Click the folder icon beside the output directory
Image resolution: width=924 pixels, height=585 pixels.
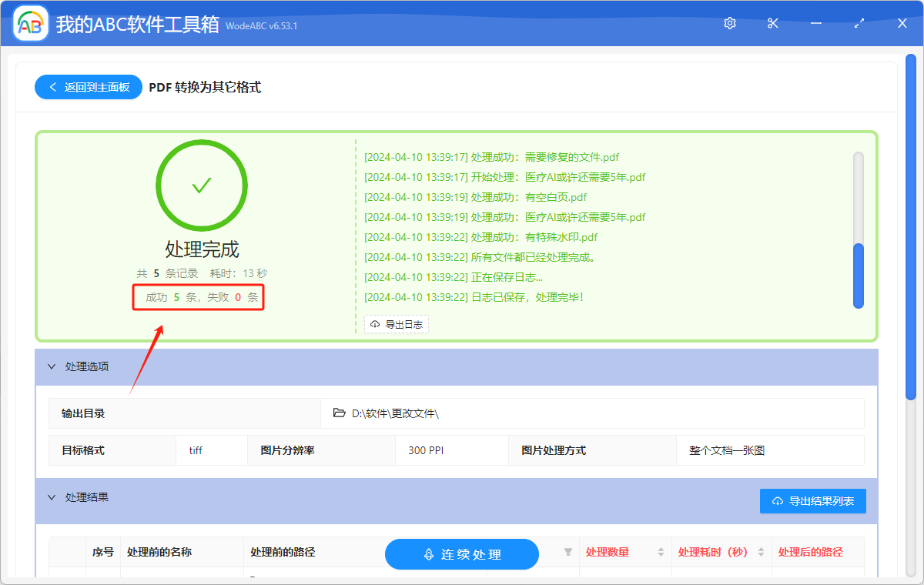(x=339, y=413)
